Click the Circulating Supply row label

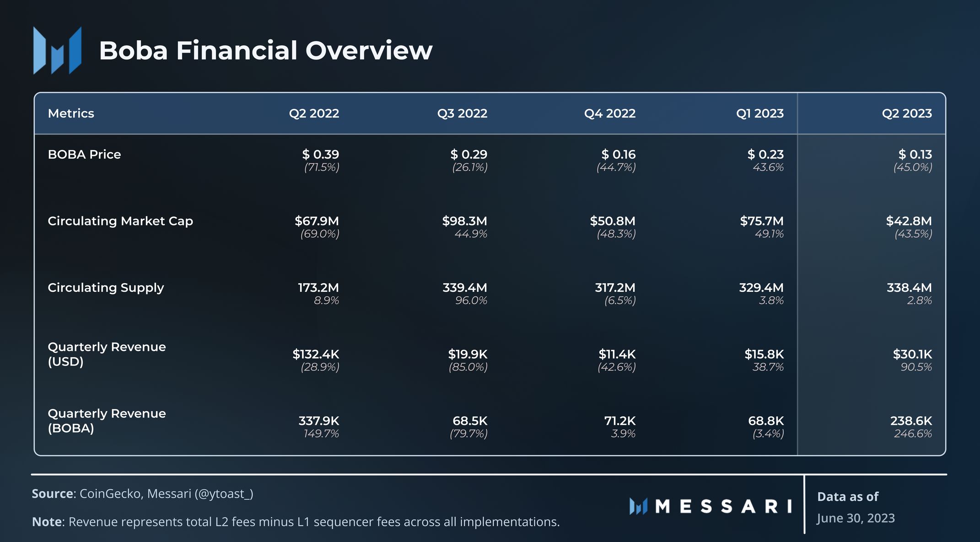pos(106,288)
